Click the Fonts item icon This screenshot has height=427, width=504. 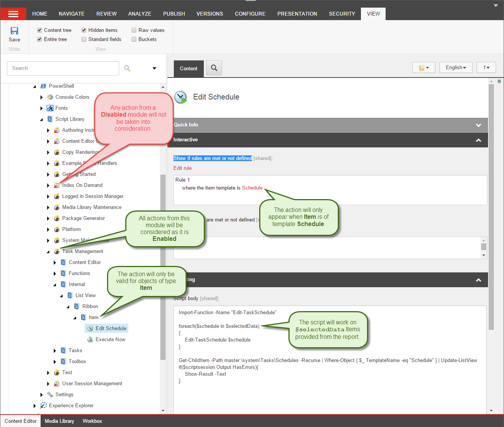[x=50, y=108]
